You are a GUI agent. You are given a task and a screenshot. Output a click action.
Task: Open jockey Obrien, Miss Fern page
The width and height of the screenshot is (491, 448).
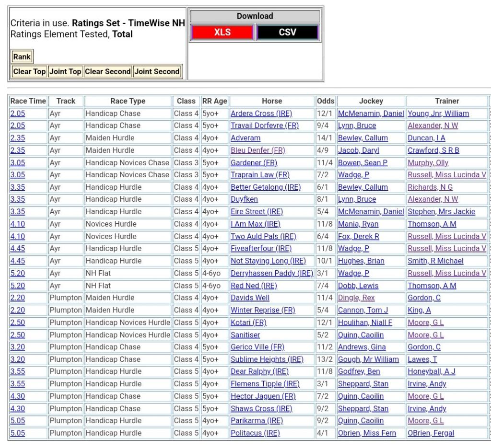click(367, 433)
